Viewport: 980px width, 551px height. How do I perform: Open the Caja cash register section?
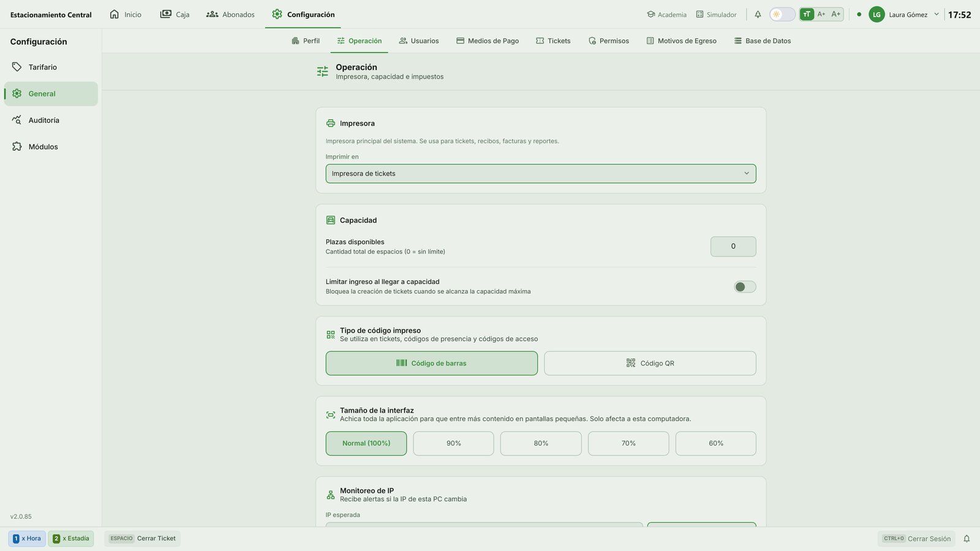point(175,14)
